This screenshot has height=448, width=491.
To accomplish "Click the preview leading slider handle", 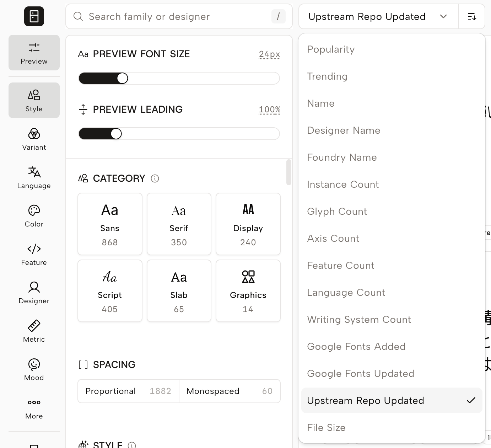I will click(116, 134).
